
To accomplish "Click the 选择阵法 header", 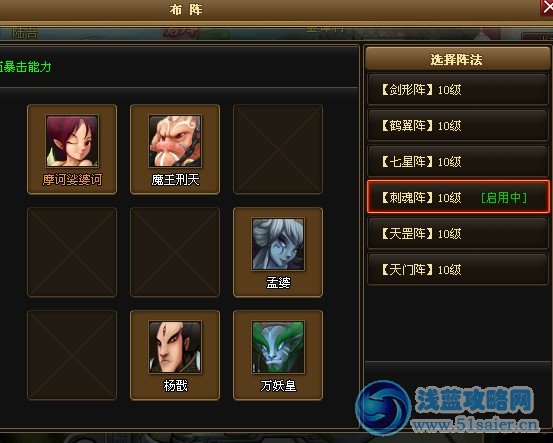I will click(457, 59).
